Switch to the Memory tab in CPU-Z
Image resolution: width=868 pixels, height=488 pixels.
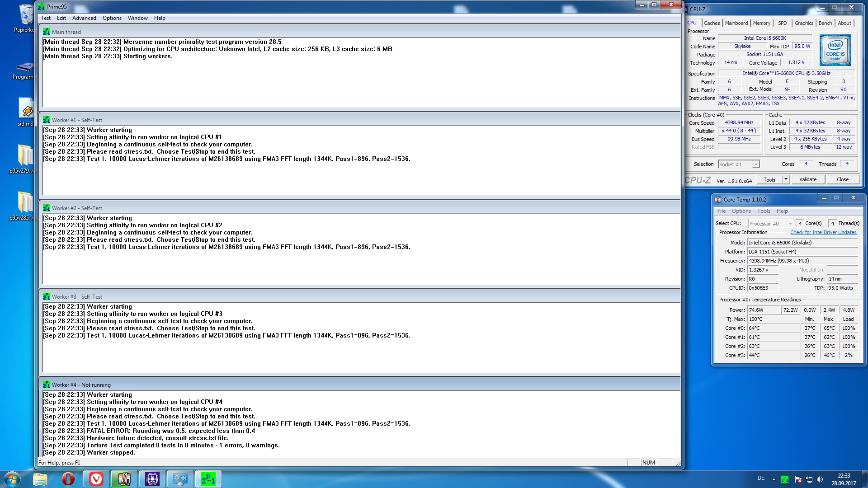click(x=761, y=23)
